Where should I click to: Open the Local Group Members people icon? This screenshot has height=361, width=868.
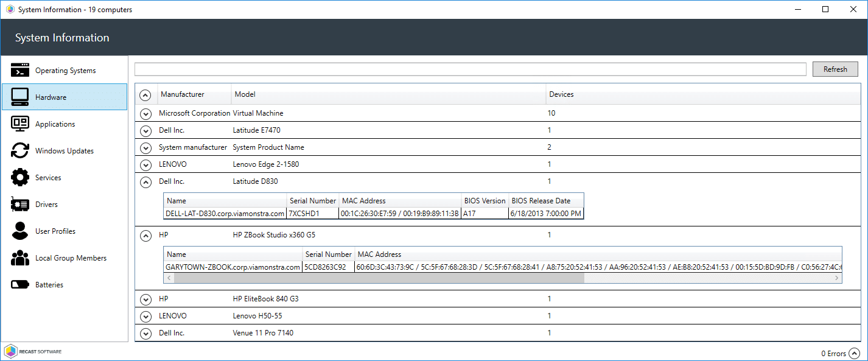click(x=20, y=258)
